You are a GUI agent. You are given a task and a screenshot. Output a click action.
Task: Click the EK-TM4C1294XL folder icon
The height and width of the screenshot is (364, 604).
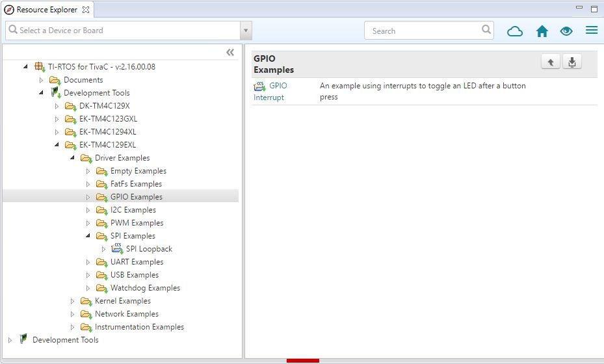pos(70,132)
